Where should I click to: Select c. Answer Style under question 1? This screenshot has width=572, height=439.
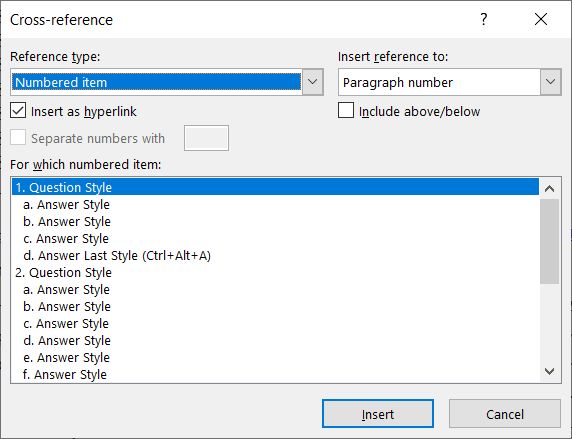pos(275,239)
